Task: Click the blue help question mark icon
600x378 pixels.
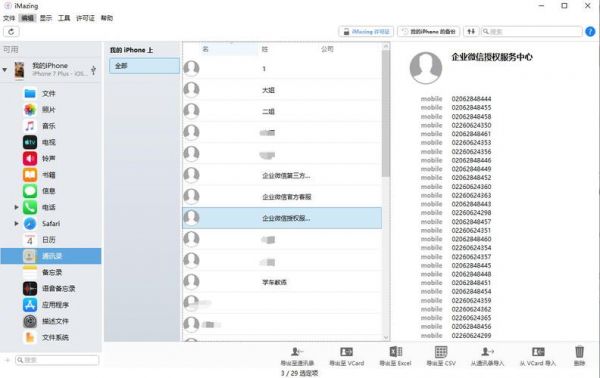Action: (x=590, y=32)
